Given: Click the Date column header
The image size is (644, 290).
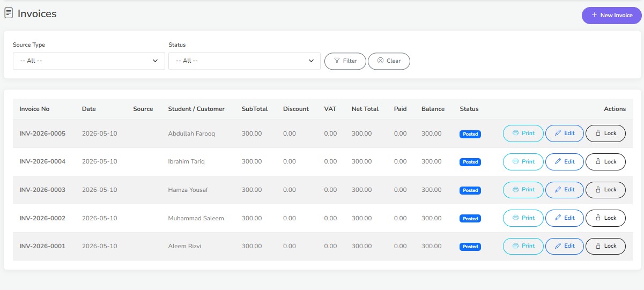Looking at the screenshot, I should coord(89,109).
